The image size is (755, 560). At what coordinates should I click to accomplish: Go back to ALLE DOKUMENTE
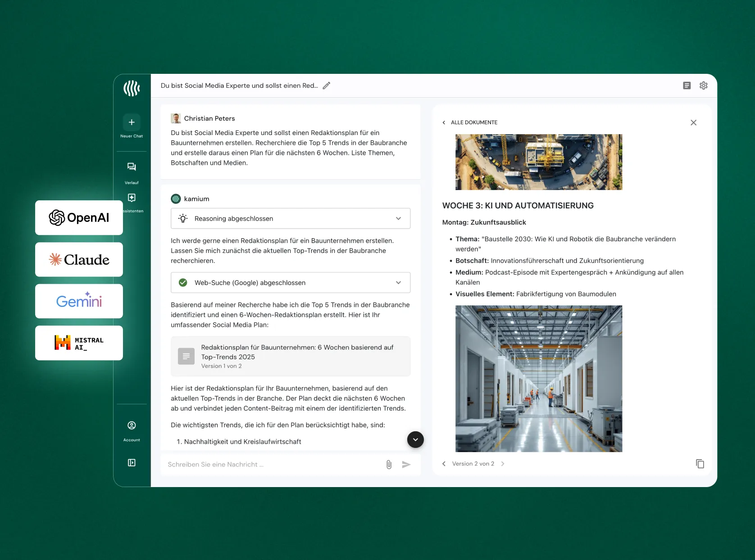point(470,122)
